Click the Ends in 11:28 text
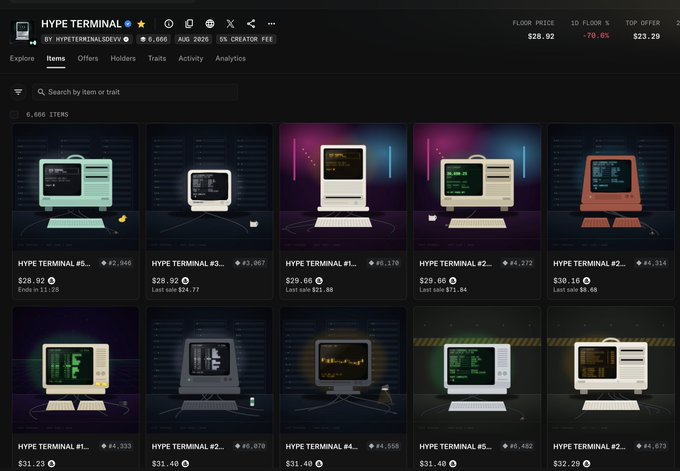The image size is (680, 471). point(39,290)
